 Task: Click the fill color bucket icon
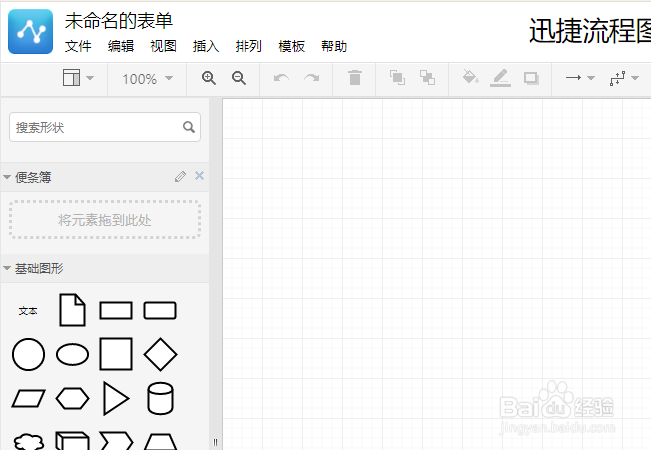coord(470,77)
